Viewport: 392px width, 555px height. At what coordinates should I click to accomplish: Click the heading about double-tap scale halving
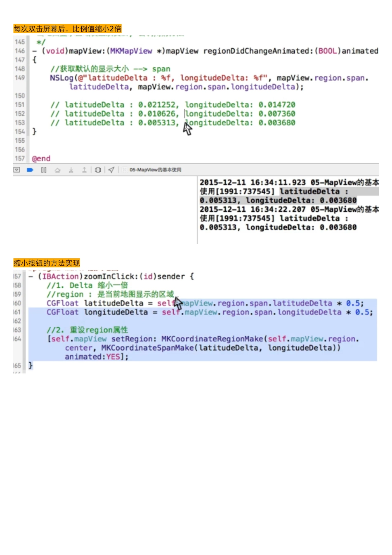point(67,28)
